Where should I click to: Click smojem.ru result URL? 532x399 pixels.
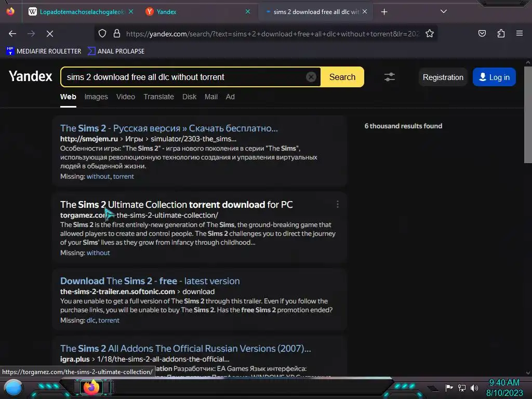pyautogui.click(x=89, y=139)
